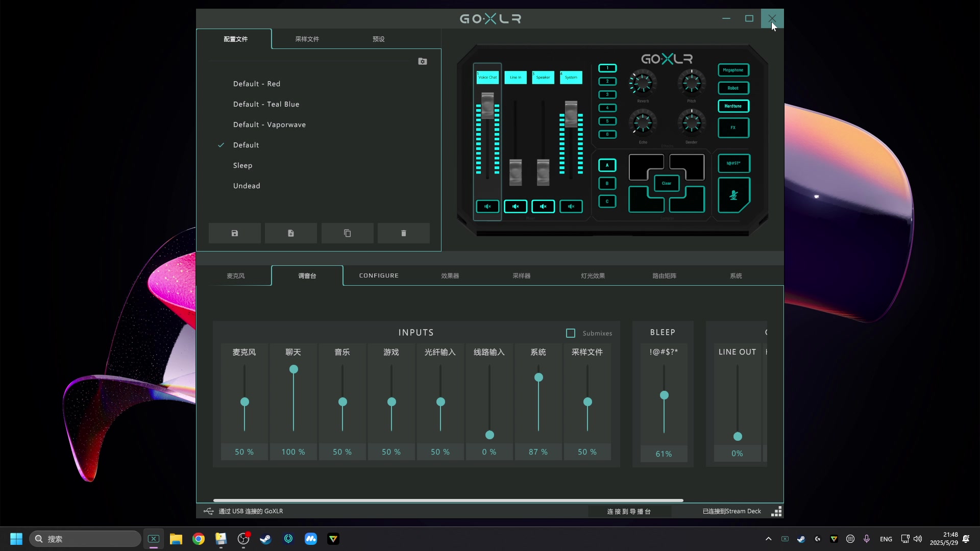Click the Stream Deck grid icon in status bar
The width and height of the screenshot is (980, 551).
pyautogui.click(x=776, y=512)
